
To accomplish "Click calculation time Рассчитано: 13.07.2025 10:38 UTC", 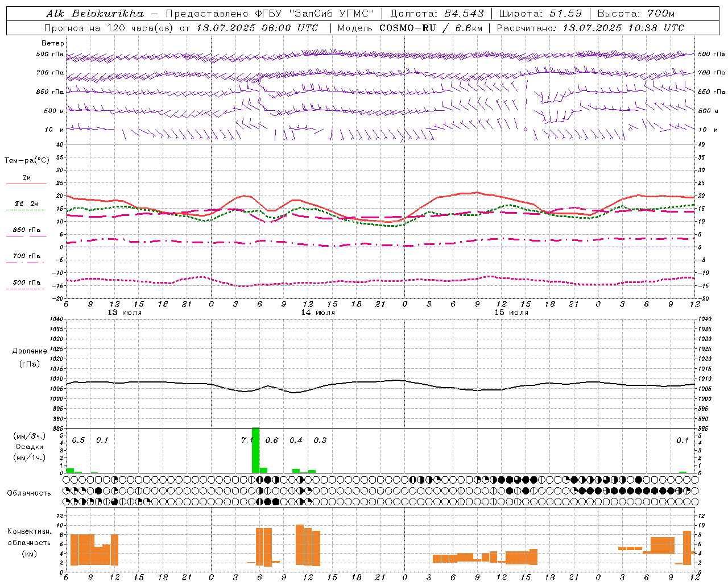I will (x=591, y=27).
